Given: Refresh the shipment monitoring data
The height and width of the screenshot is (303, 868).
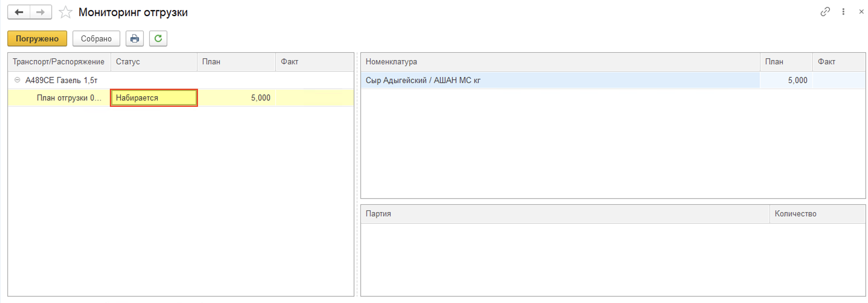Looking at the screenshot, I should (158, 39).
